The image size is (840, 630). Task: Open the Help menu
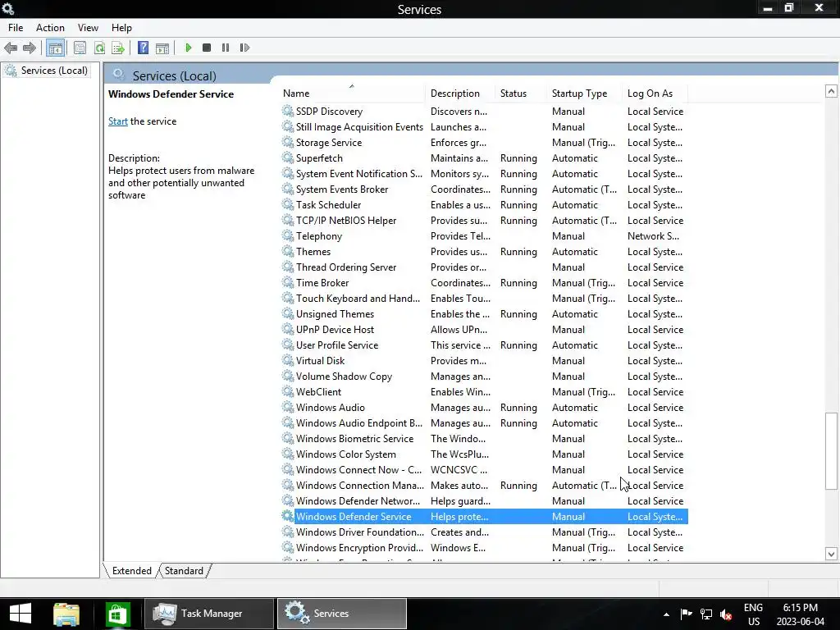[x=121, y=28]
